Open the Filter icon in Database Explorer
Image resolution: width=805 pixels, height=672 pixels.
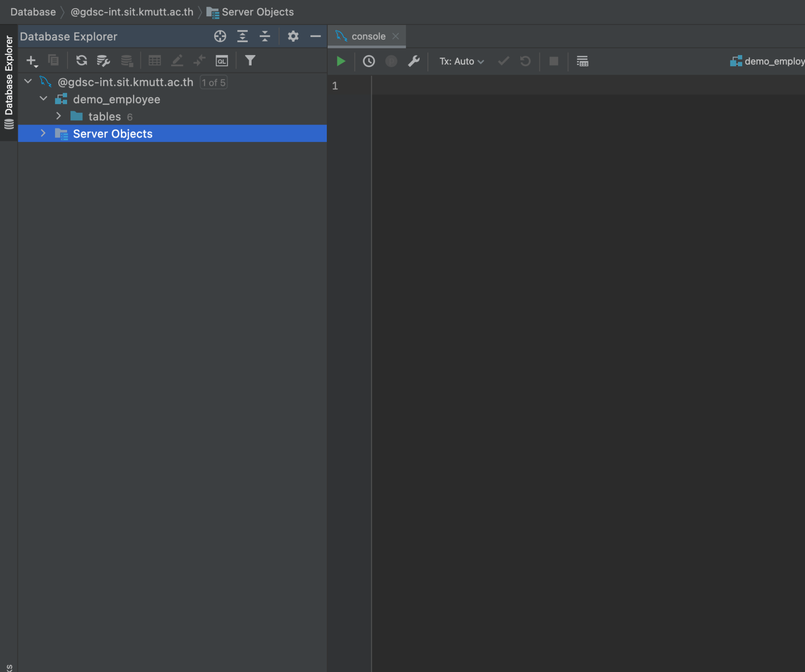pyautogui.click(x=250, y=60)
